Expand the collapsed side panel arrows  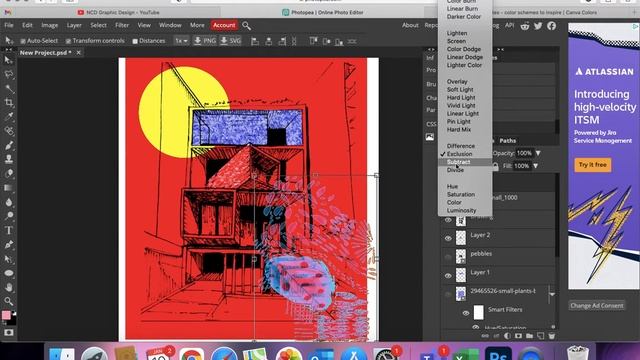pos(431,49)
